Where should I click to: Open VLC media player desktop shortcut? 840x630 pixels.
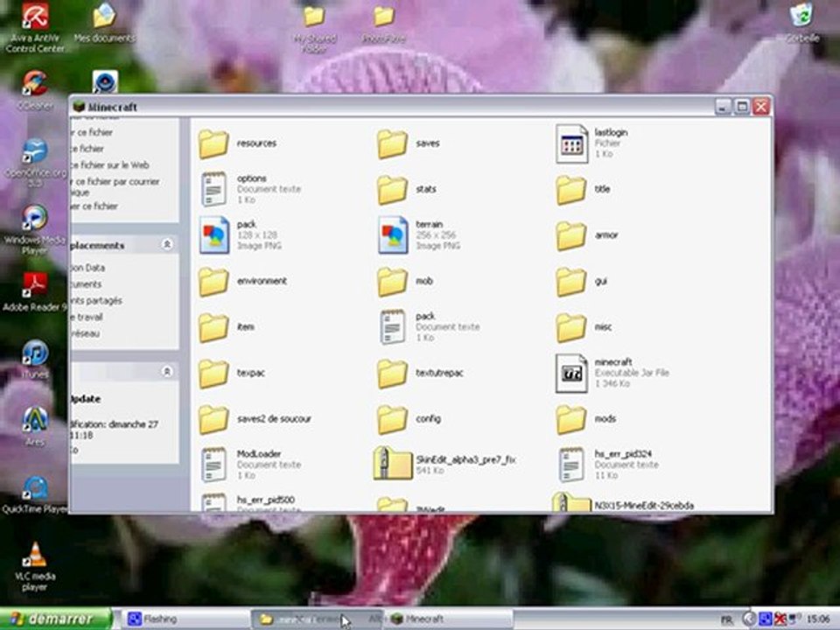[35, 567]
